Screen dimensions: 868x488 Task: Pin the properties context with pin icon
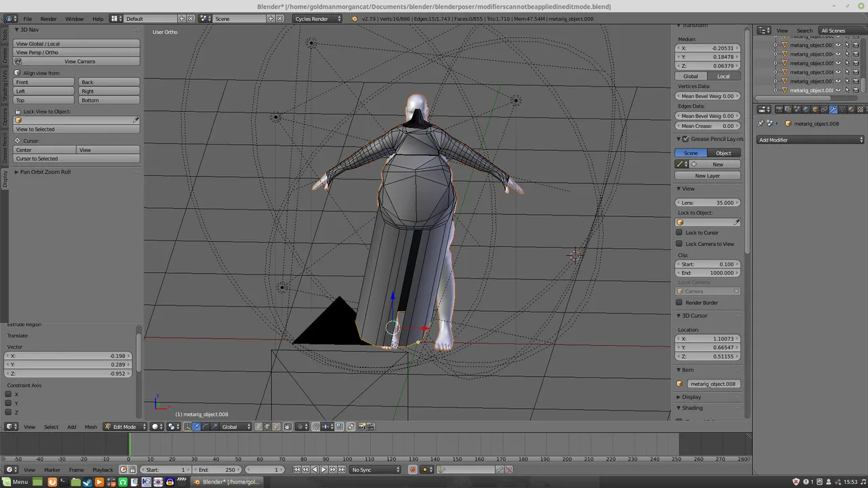(761, 123)
